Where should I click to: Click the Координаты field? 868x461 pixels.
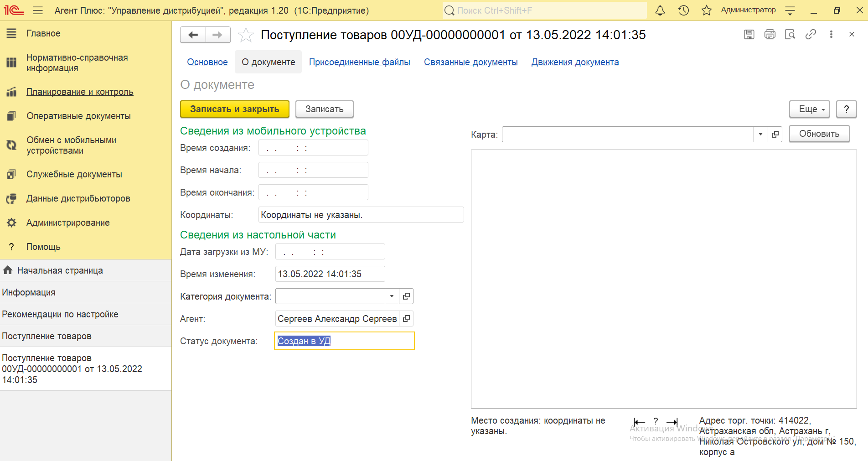point(361,215)
